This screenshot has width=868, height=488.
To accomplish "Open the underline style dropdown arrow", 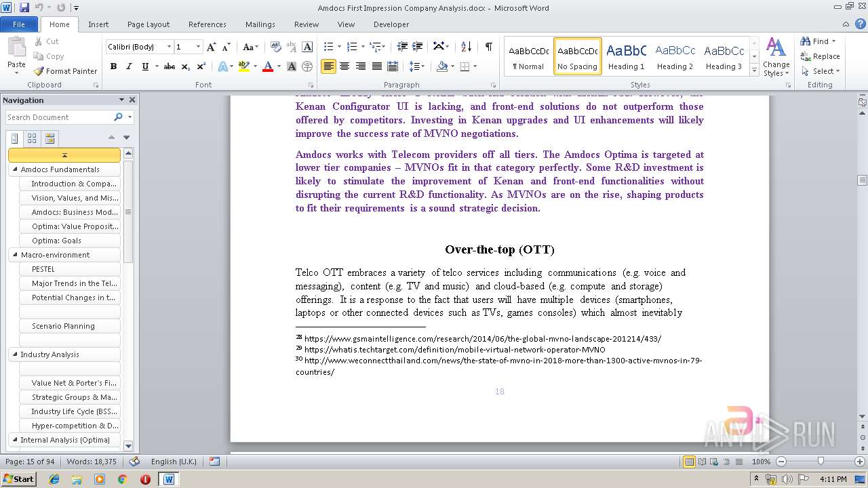I will coord(157,66).
